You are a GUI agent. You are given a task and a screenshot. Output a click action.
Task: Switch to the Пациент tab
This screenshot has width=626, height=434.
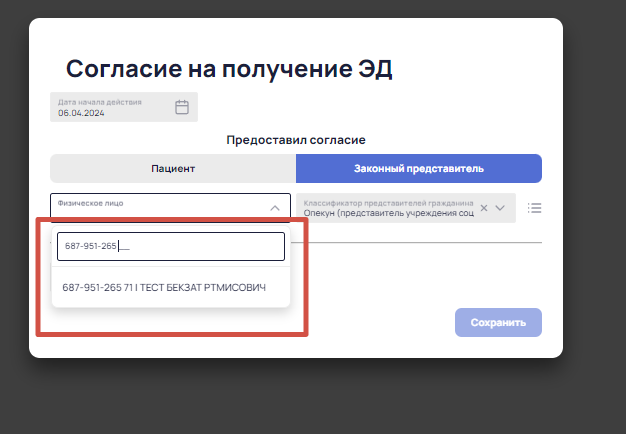point(173,168)
